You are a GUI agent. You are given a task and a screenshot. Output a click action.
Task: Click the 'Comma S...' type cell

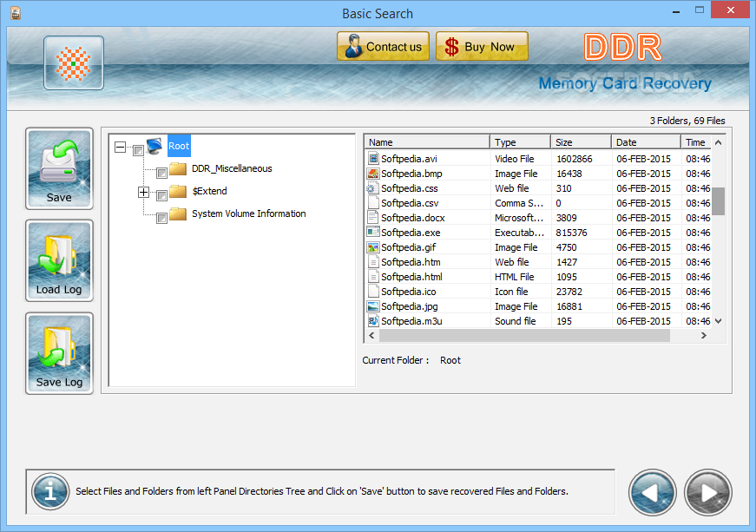tap(519, 203)
